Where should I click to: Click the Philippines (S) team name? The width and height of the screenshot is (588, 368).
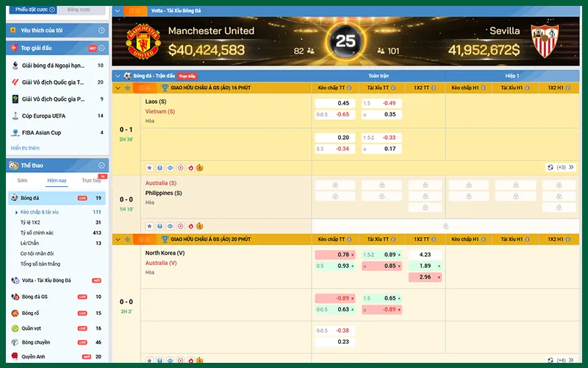[x=163, y=193]
